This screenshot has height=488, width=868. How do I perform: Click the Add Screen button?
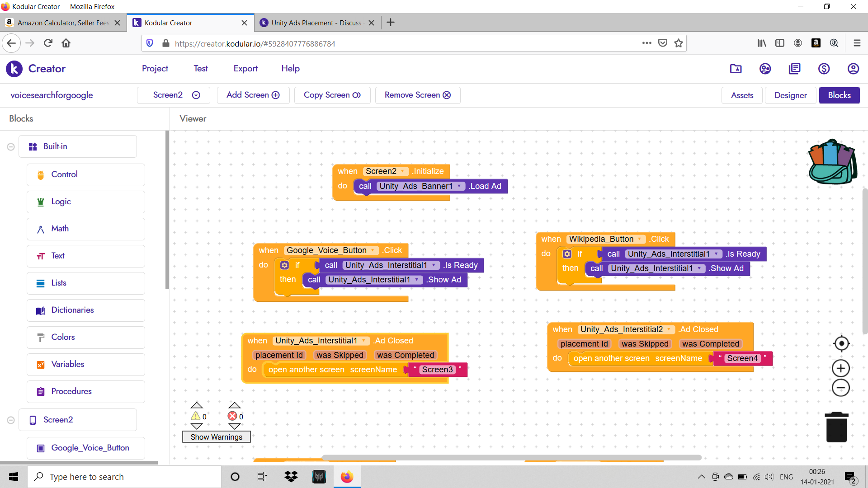253,95
